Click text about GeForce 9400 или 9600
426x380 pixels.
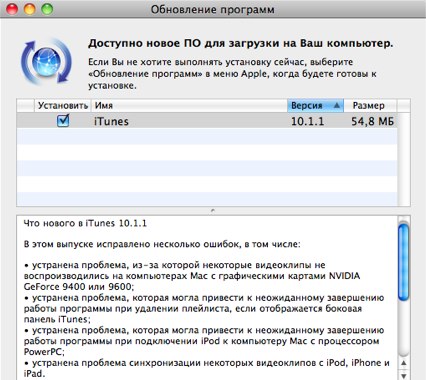click(x=79, y=287)
